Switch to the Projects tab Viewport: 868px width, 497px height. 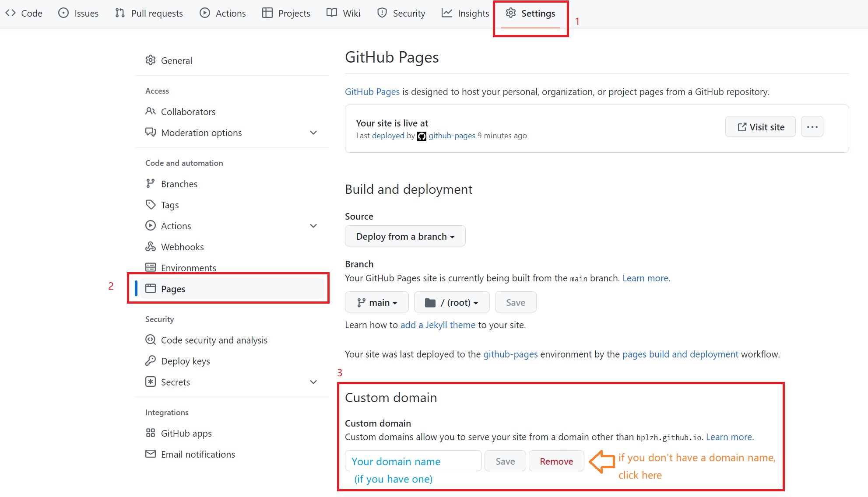click(x=286, y=13)
